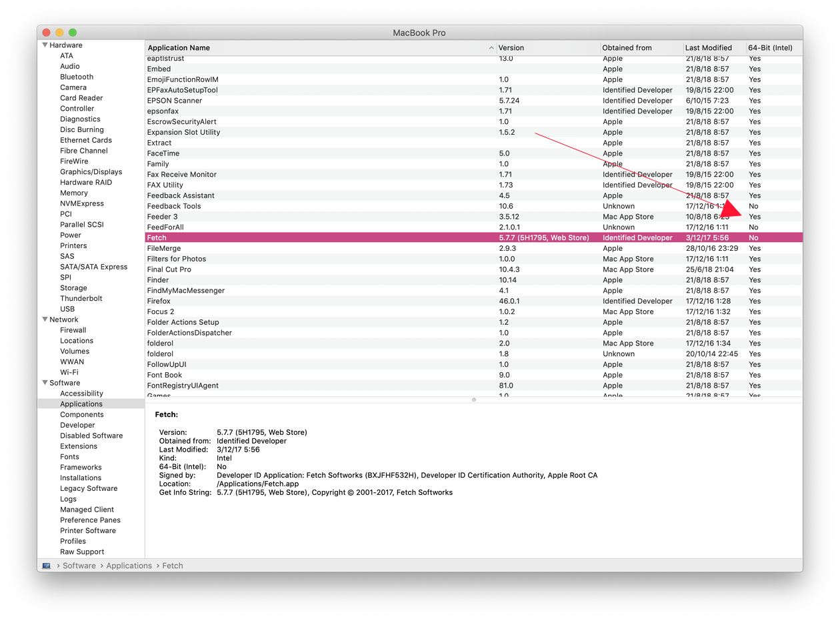Viewport: 840px width, 621px height.
Task: Select the Expansion Slot Utility row
Action: (x=474, y=132)
